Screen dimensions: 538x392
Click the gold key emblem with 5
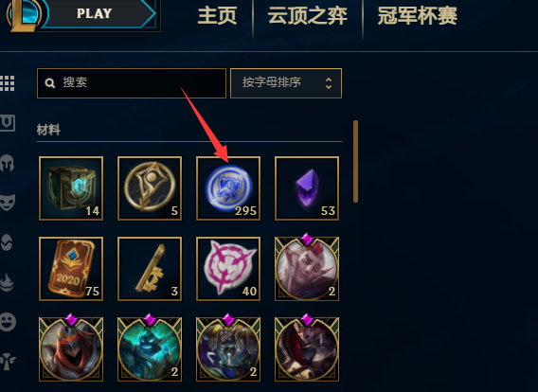click(150, 188)
